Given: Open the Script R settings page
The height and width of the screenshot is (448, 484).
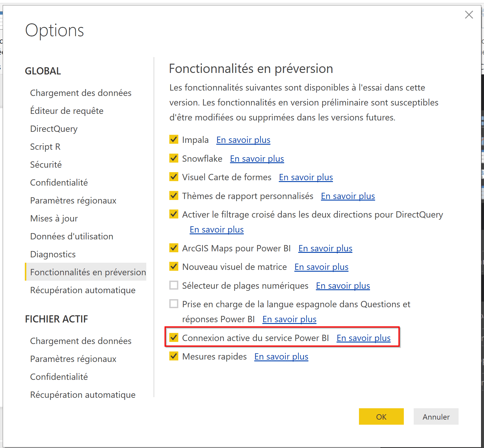Looking at the screenshot, I should (x=45, y=147).
